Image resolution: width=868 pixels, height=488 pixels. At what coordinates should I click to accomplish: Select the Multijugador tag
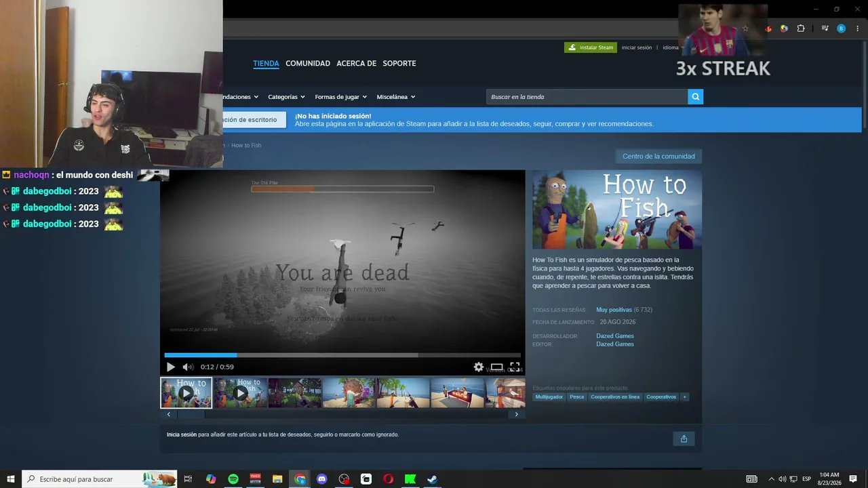click(x=549, y=397)
